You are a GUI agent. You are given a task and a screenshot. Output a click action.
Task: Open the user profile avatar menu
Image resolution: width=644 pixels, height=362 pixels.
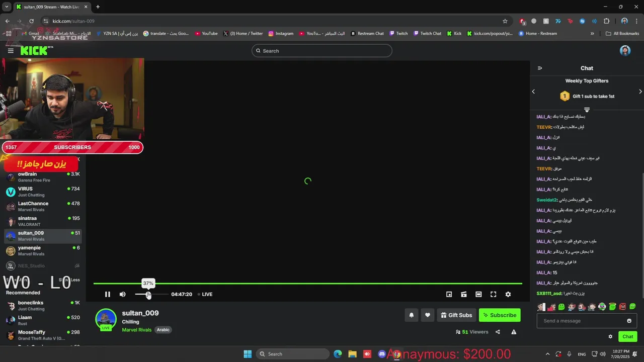pyautogui.click(x=625, y=51)
